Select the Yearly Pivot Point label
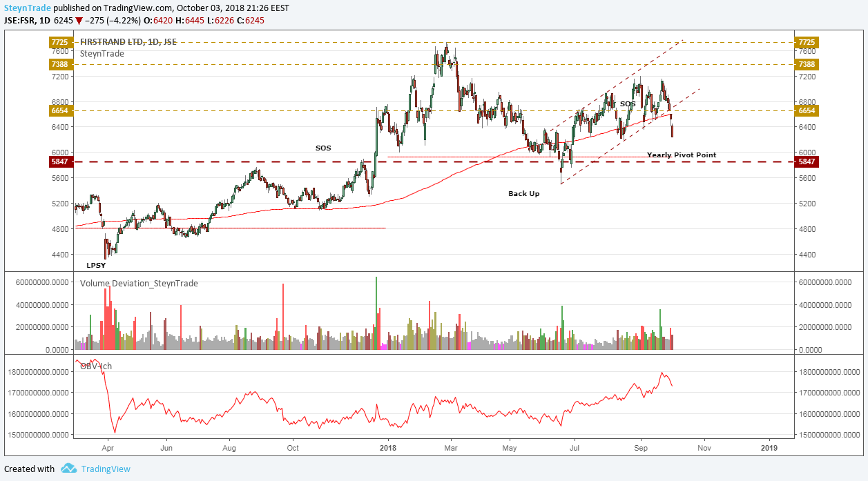Viewport: 868px width, 481px height. pyautogui.click(x=682, y=155)
